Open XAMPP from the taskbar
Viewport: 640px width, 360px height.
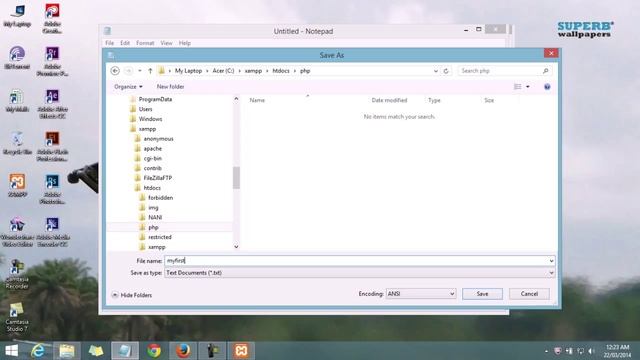tap(241, 351)
